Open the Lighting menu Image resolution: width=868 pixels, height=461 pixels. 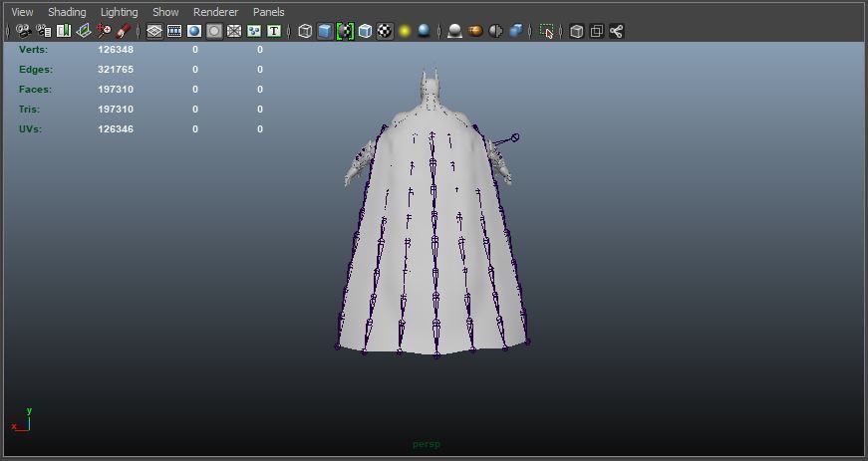pos(119,12)
